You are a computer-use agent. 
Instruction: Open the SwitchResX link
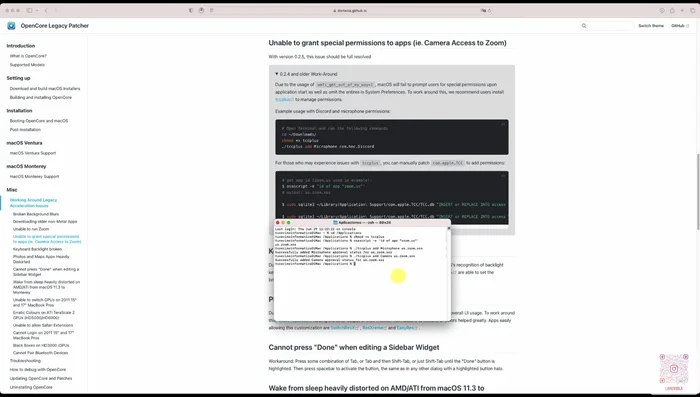point(344,328)
